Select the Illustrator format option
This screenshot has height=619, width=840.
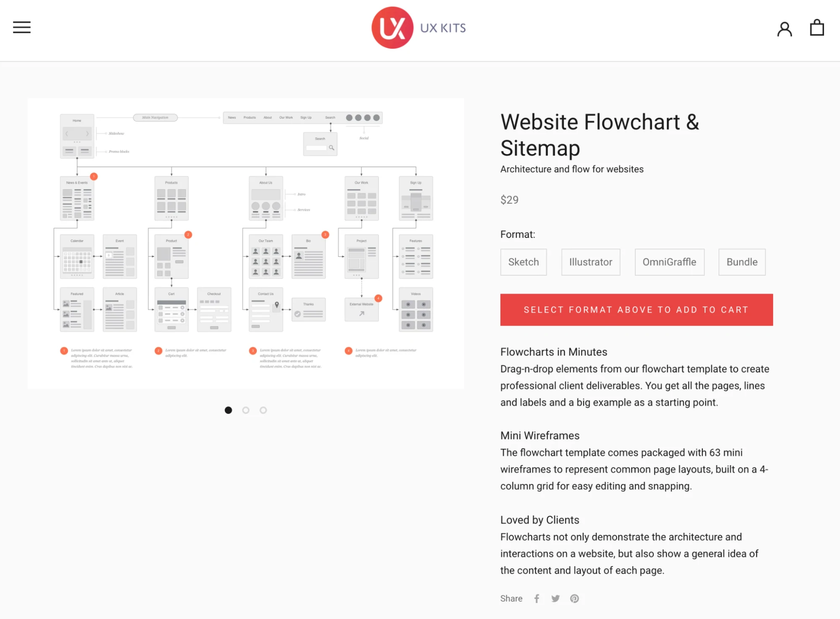point(591,261)
